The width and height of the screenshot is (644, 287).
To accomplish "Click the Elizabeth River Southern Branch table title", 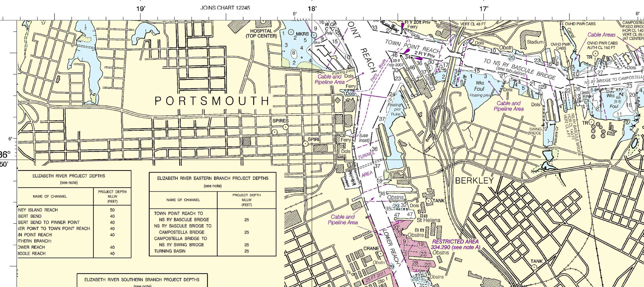I will click(142, 280).
